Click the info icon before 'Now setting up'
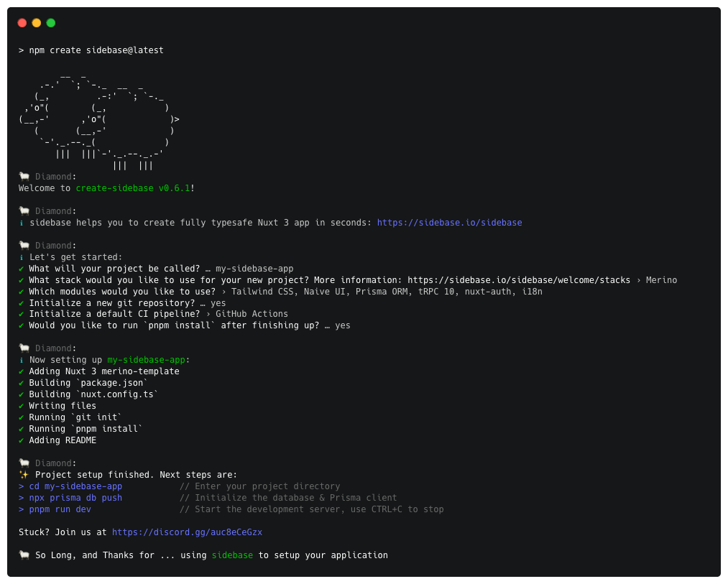This screenshot has height=584, width=728. coord(22,361)
